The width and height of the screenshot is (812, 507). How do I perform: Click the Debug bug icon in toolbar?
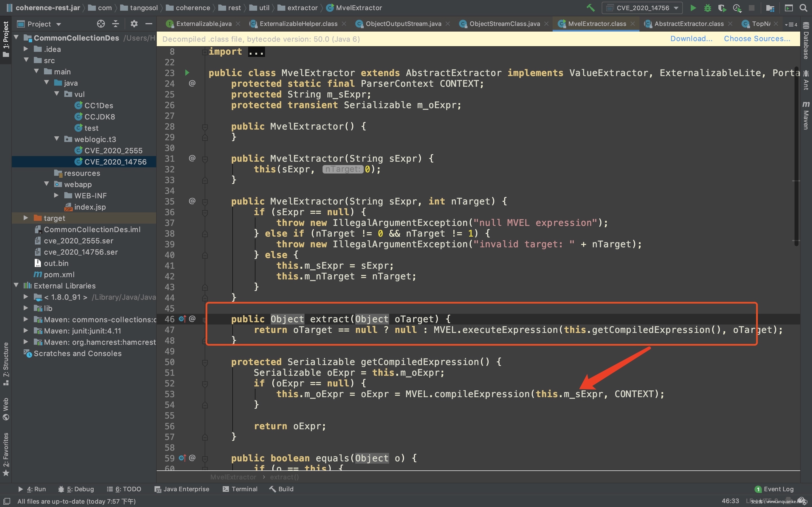point(707,8)
